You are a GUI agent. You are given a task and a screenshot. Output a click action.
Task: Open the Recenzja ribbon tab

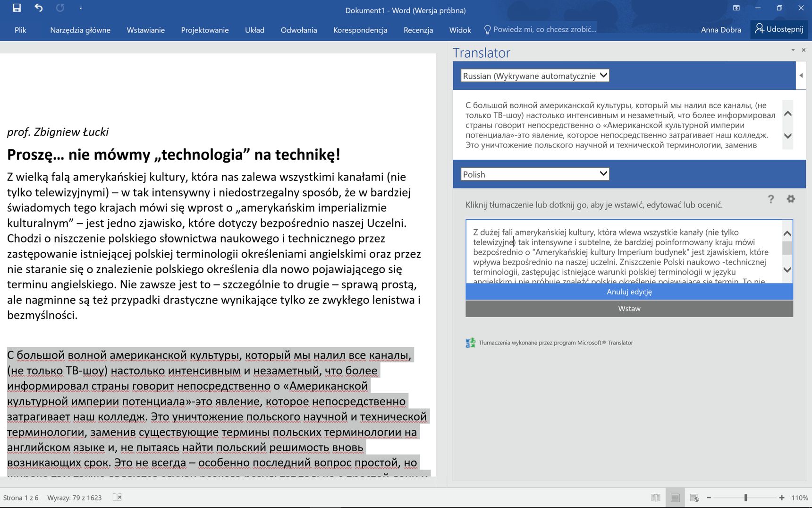[418, 30]
